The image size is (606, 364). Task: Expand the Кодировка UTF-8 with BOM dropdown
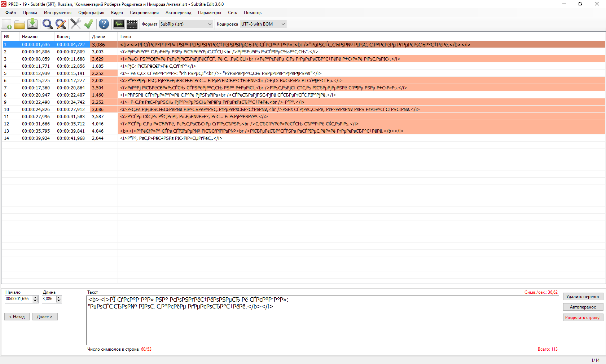click(283, 24)
